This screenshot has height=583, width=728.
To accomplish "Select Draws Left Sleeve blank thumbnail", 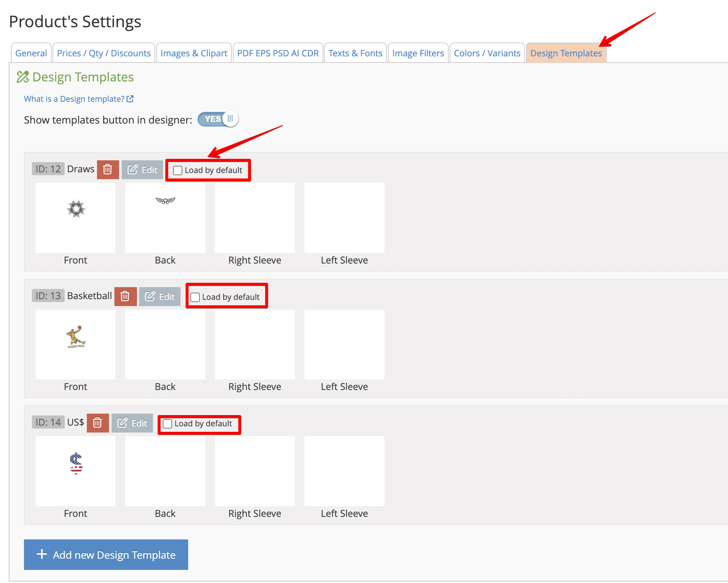I will (344, 218).
